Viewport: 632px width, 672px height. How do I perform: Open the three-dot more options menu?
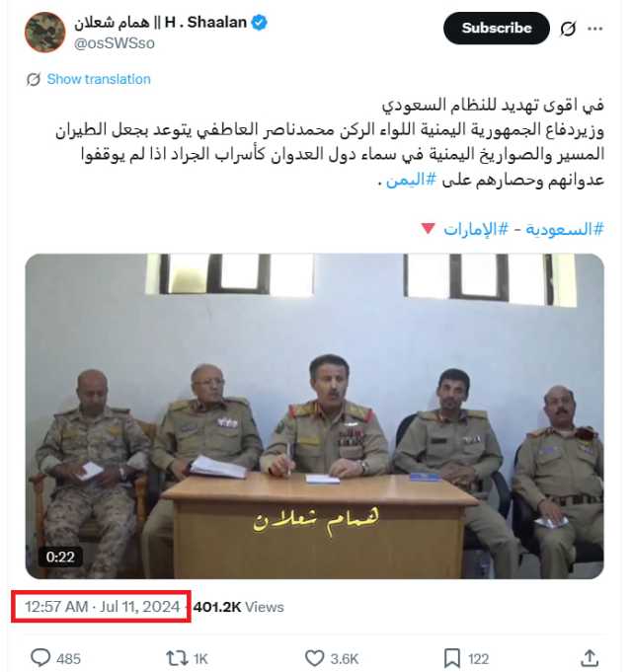click(x=595, y=29)
